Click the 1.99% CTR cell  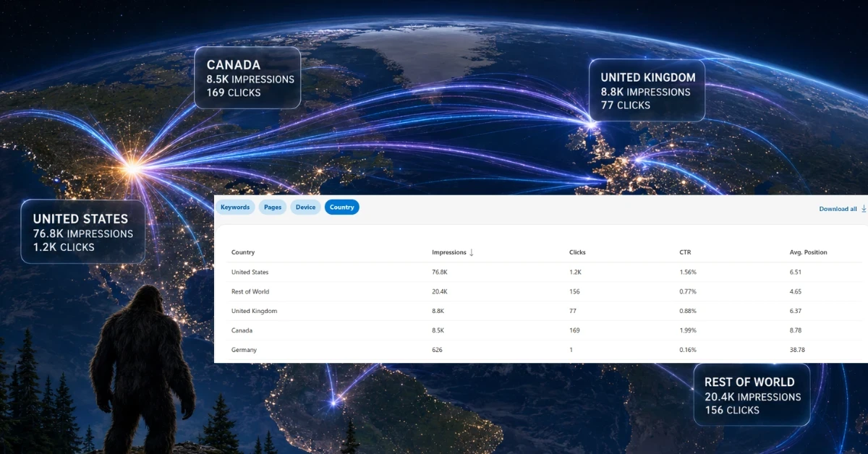coord(688,330)
